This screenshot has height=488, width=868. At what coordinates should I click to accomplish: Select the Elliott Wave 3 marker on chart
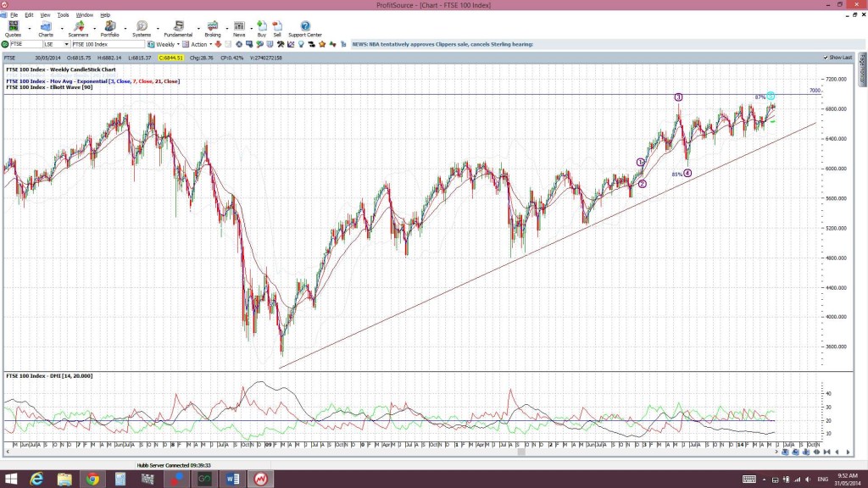[x=678, y=97]
